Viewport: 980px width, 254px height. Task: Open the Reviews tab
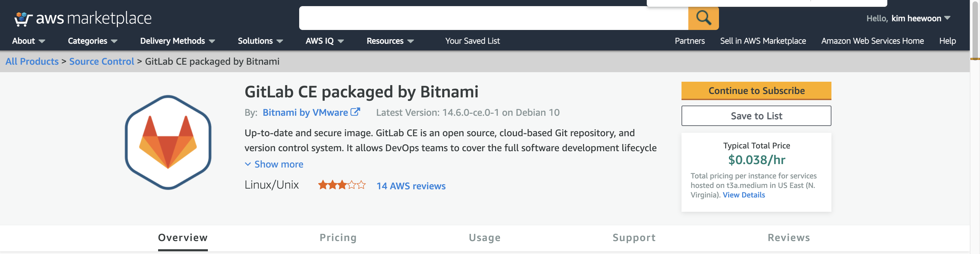tap(788, 238)
